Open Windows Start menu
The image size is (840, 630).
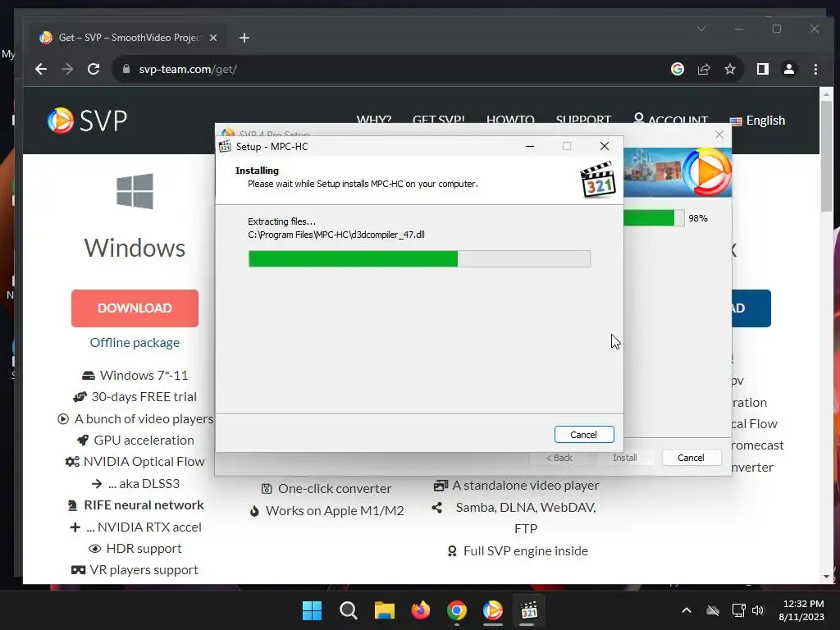coord(313,610)
